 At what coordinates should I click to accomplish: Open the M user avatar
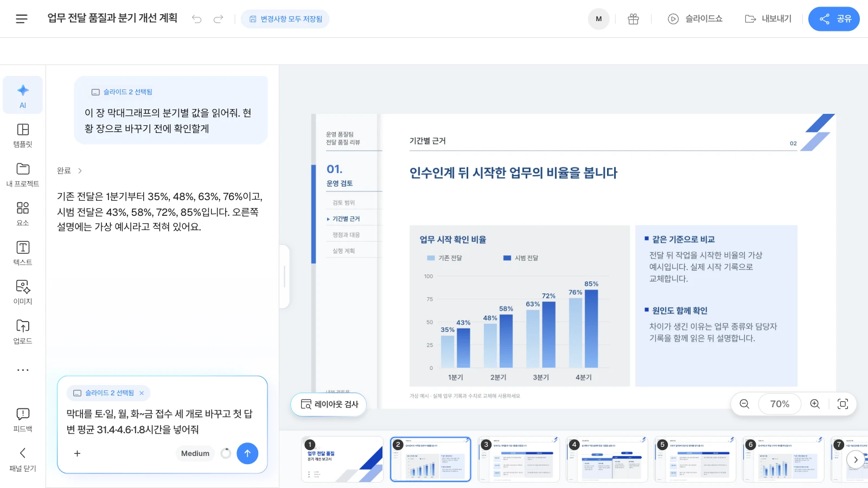[598, 19]
